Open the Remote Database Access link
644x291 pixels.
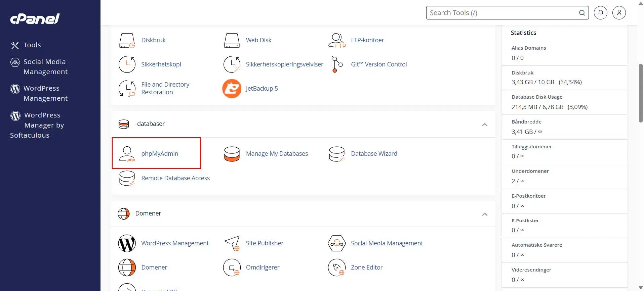coord(175,178)
